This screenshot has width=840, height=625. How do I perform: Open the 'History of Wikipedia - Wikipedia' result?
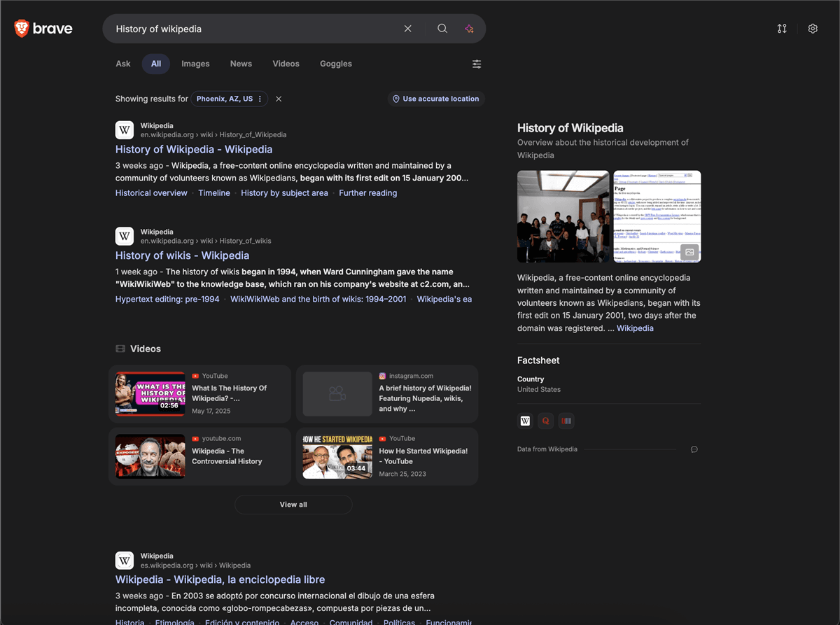[x=194, y=149]
